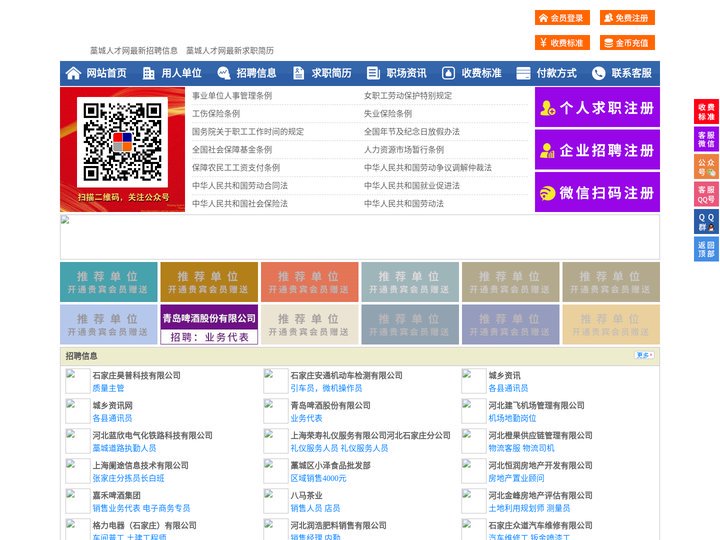Click the home icon beside 网站首页

click(x=73, y=73)
